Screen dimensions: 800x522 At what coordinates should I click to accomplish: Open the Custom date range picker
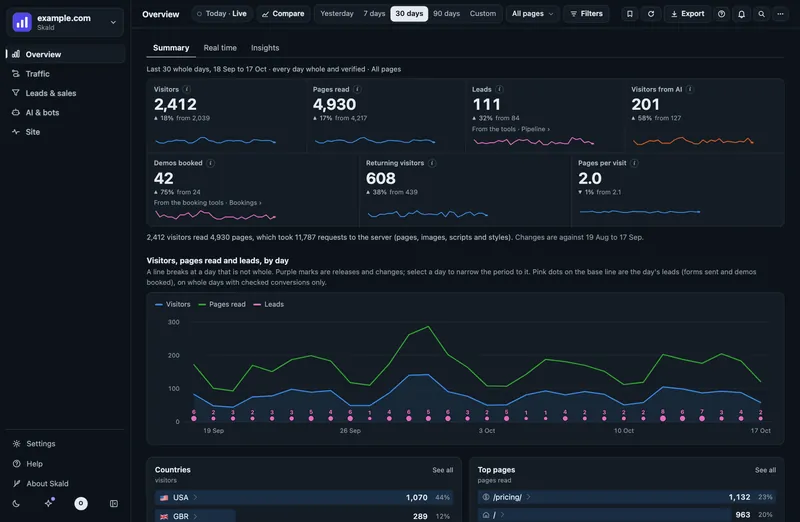(483, 14)
